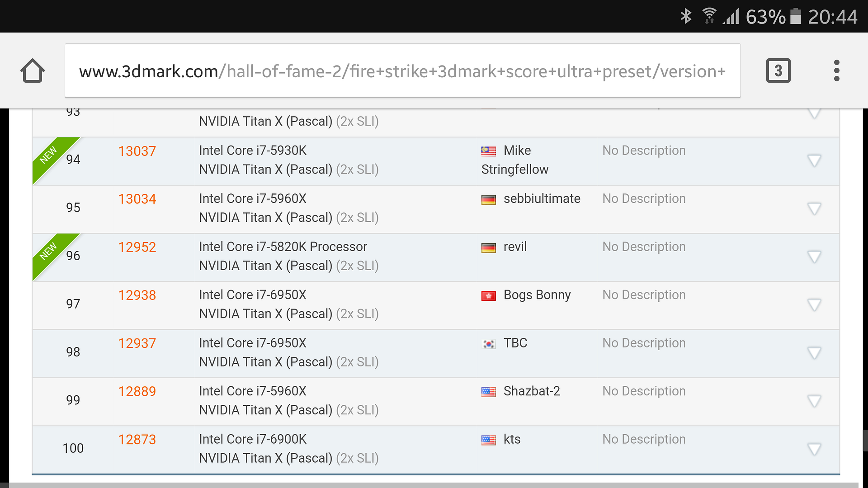This screenshot has height=488, width=868.
Task: Expand row 97 Bogs Bonny details
Action: [814, 305]
